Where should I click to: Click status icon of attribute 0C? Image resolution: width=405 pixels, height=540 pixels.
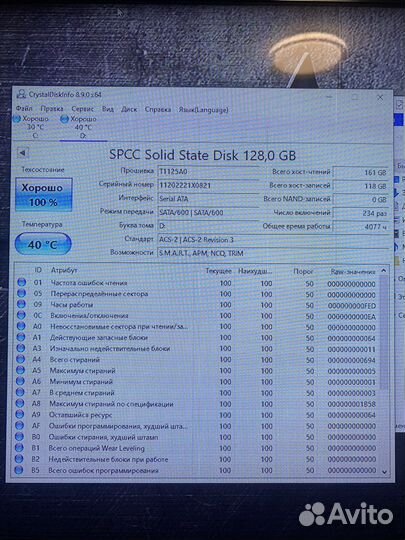(21, 315)
